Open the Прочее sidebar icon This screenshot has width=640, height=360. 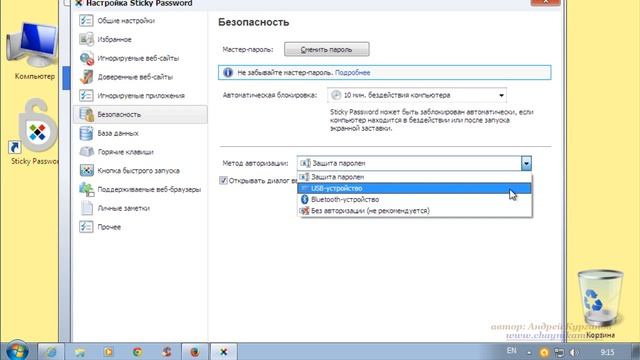86,227
